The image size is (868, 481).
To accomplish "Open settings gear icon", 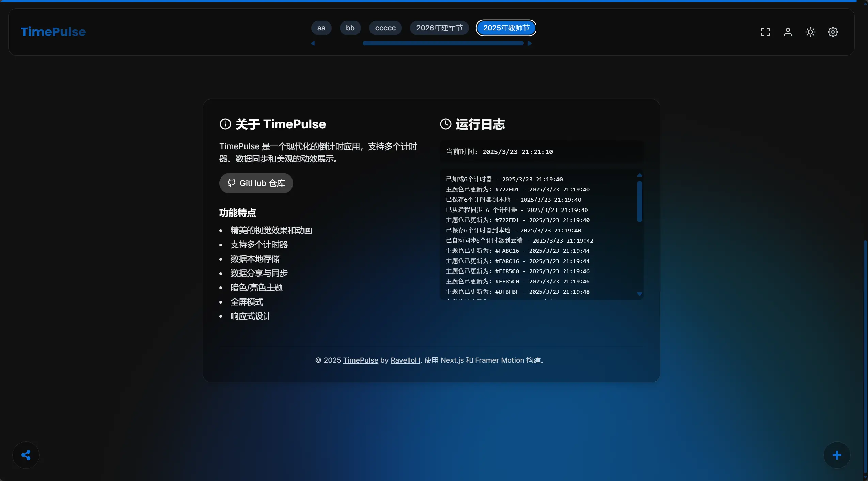I will coord(833,32).
